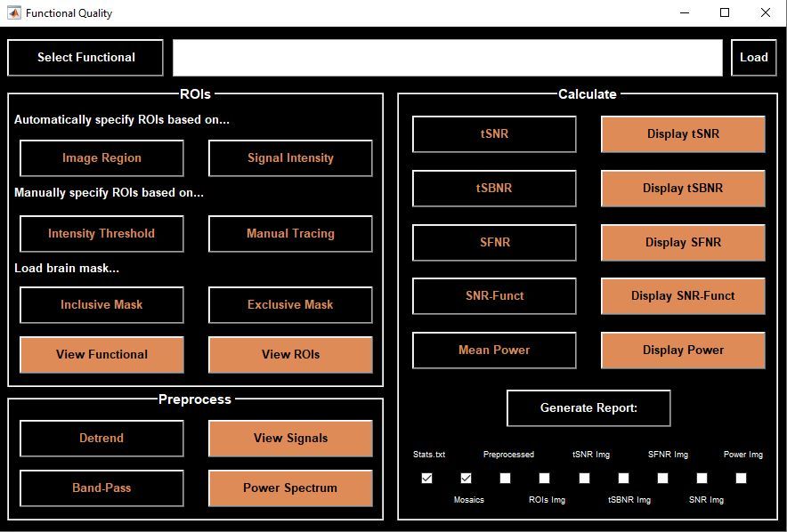Click the MATLAB icon in title bar
Screen dimensions: 787x532
[x=14, y=13]
